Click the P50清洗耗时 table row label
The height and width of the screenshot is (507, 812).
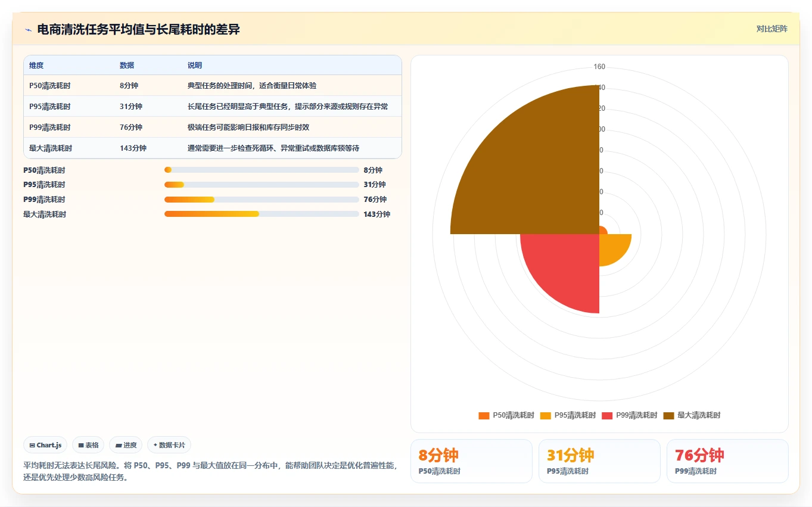[x=50, y=86]
